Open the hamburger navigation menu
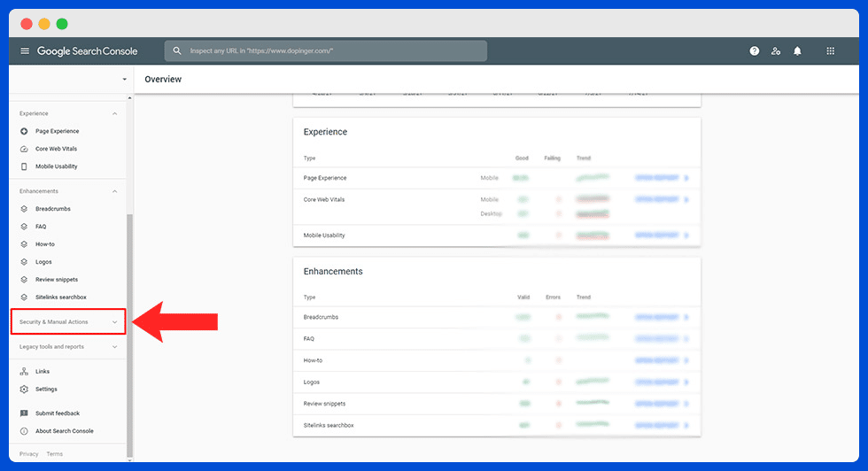The image size is (868, 471). [x=25, y=51]
